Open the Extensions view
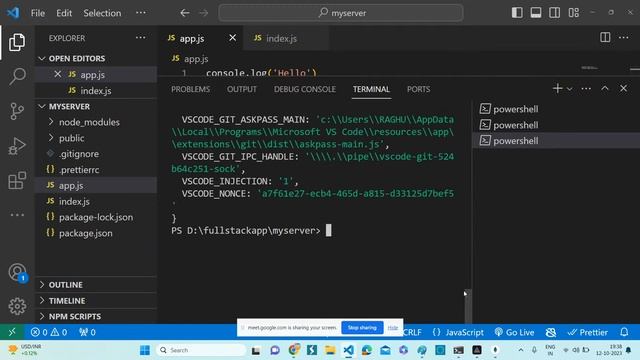 tap(17, 180)
